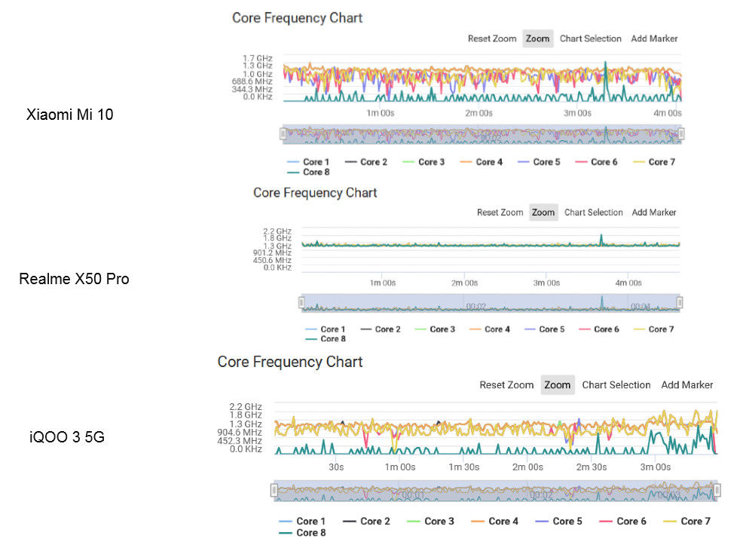Toggle Core 2 legend in iQOO 3 5G chart
This screenshot has width=746, height=560.
[x=366, y=521]
